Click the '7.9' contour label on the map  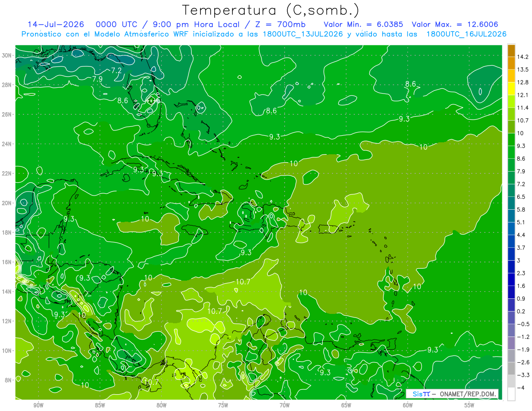98,79
